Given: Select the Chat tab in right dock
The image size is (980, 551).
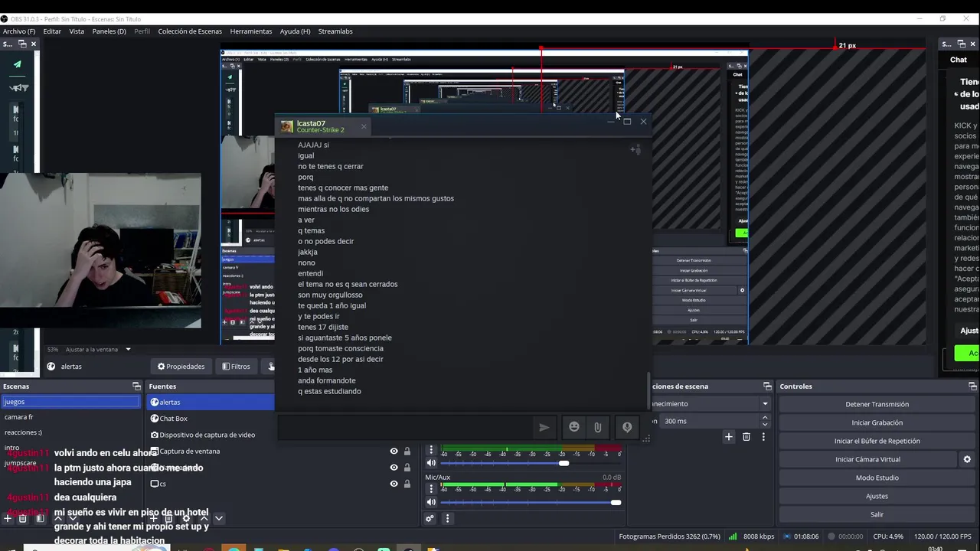Looking at the screenshot, I should [959, 60].
